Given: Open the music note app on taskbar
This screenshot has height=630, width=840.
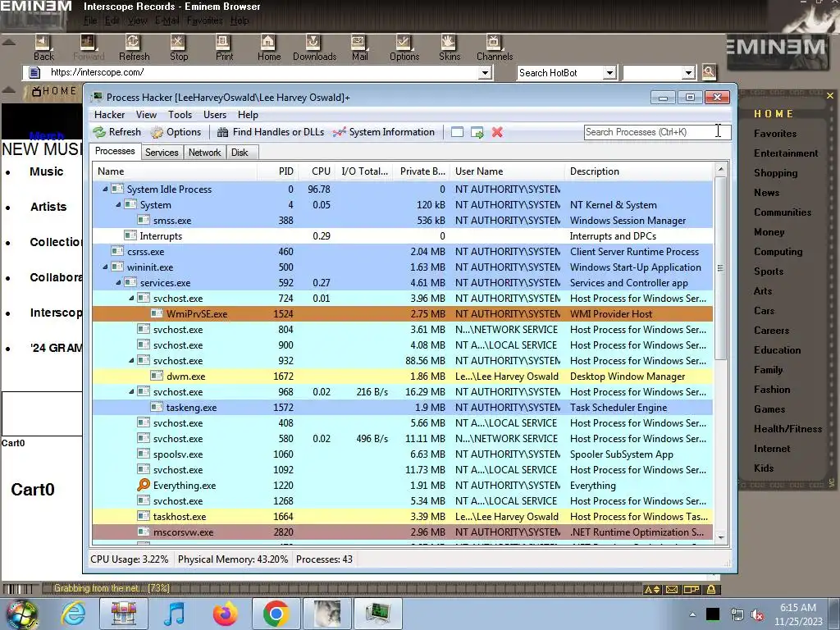Looking at the screenshot, I should [174, 614].
